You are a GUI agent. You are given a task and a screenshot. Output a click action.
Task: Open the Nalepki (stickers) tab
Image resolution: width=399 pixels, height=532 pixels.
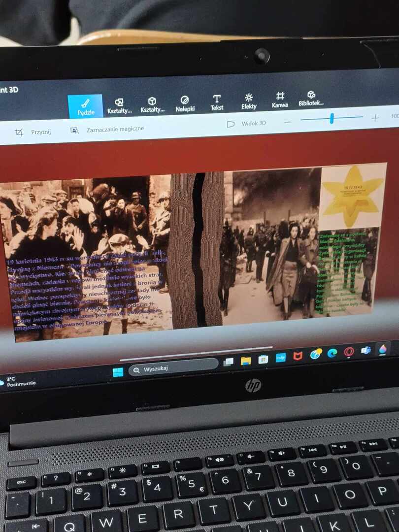[185, 104]
